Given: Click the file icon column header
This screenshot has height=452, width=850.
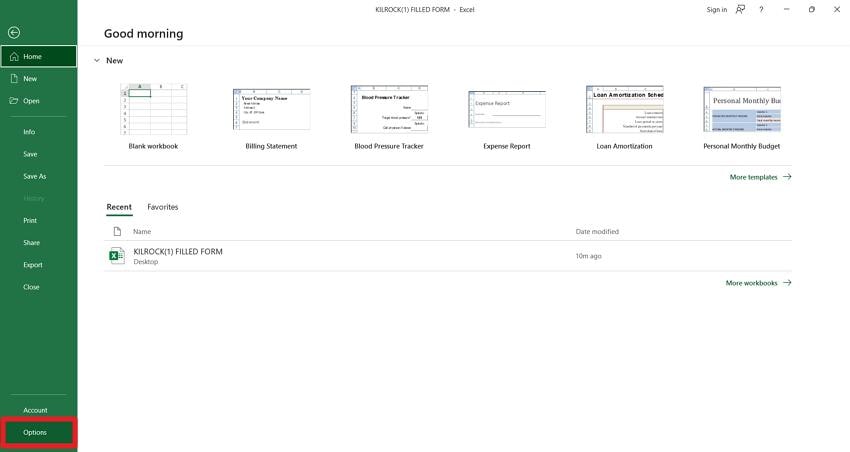Looking at the screenshot, I should click(117, 231).
